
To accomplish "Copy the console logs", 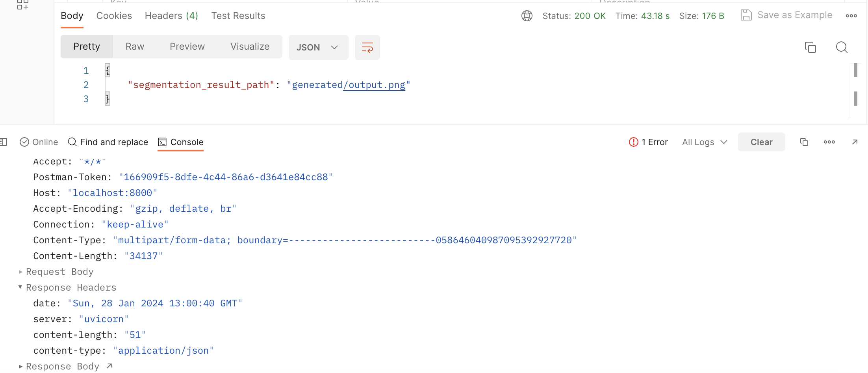I will 804,142.
